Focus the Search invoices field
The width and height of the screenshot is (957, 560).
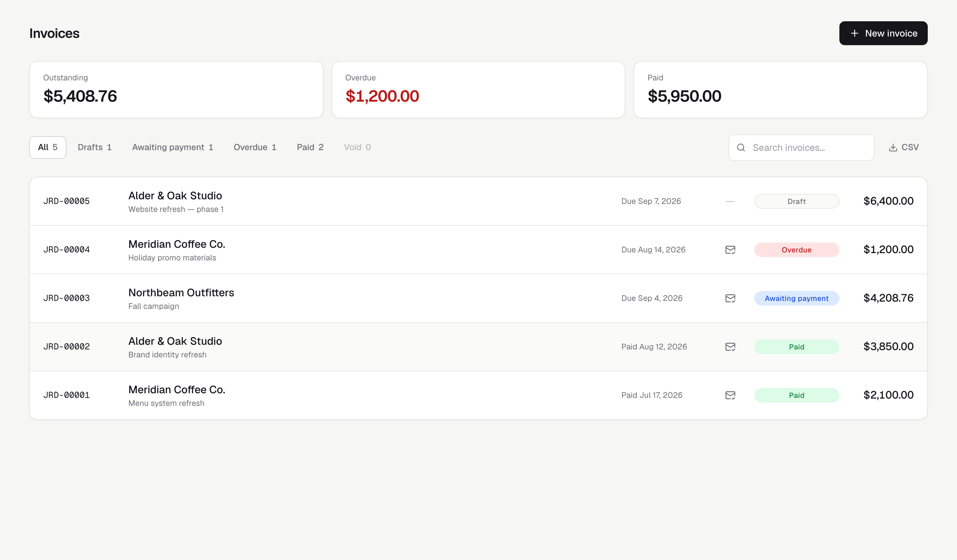click(x=801, y=148)
